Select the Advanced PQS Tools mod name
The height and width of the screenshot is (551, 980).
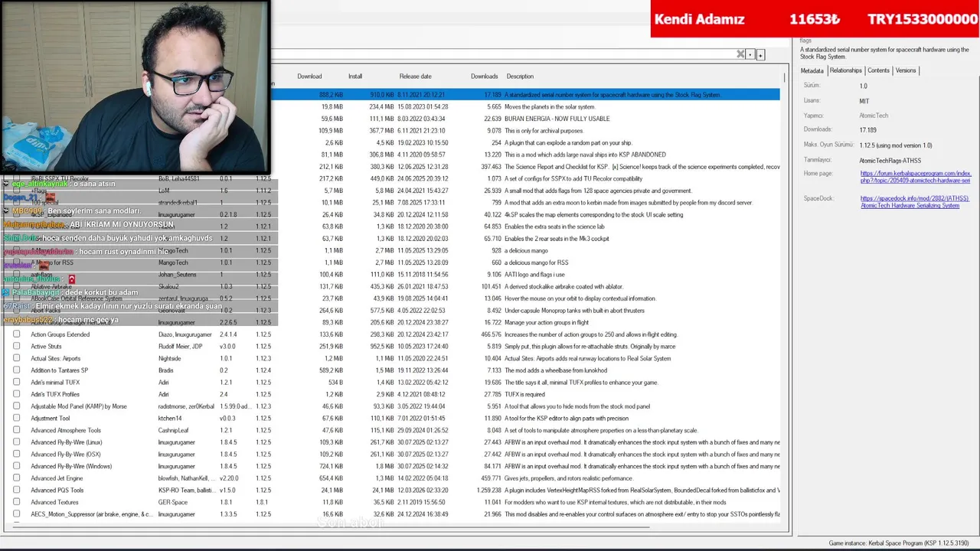click(x=57, y=491)
